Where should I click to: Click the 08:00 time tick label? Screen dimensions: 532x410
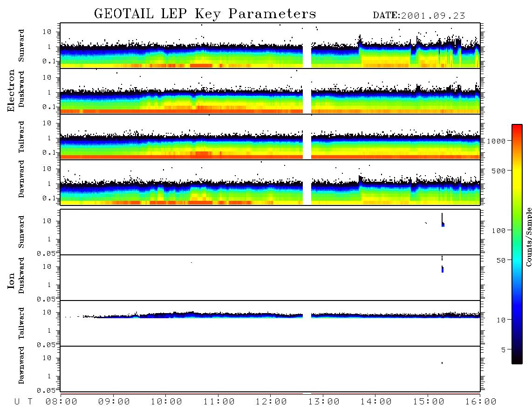click(x=61, y=402)
